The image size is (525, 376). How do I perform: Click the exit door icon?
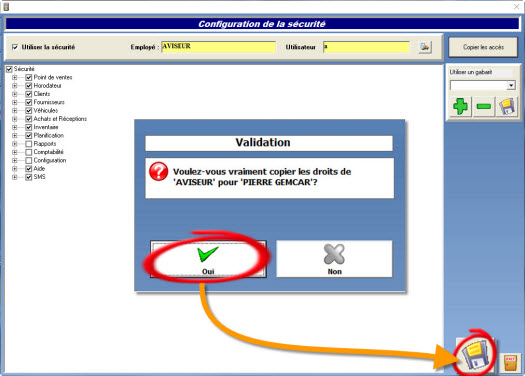tap(510, 363)
